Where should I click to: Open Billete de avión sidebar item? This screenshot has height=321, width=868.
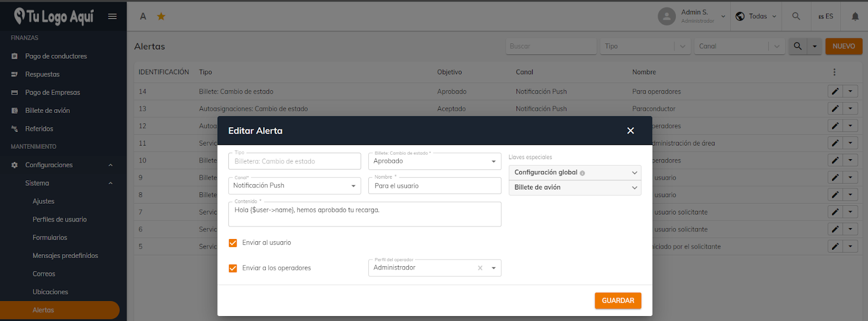click(x=47, y=111)
